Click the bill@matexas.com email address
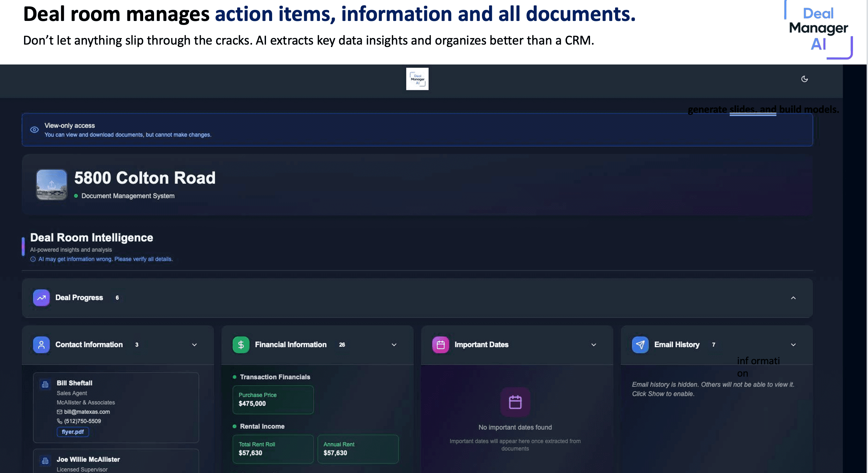This screenshot has width=868, height=473. click(x=87, y=412)
